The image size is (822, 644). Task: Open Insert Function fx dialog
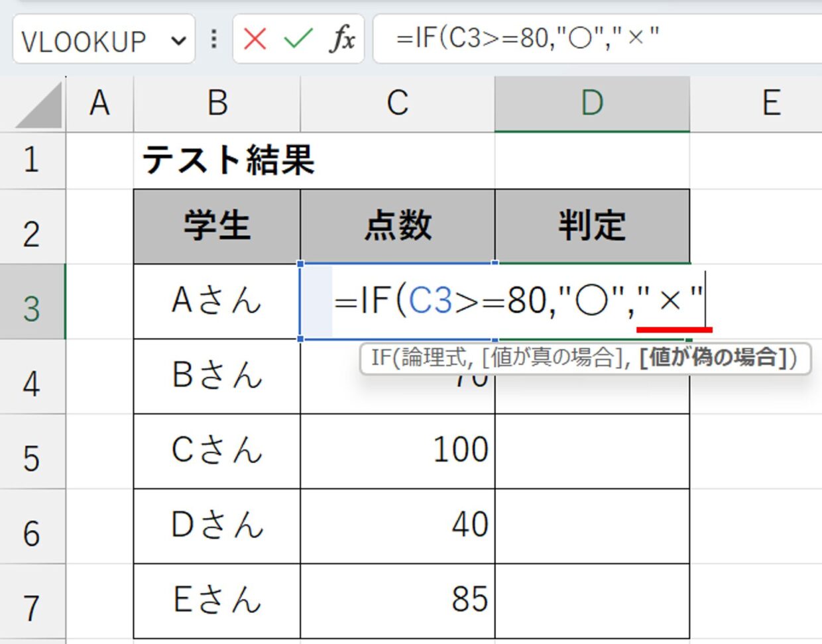coord(341,39)
